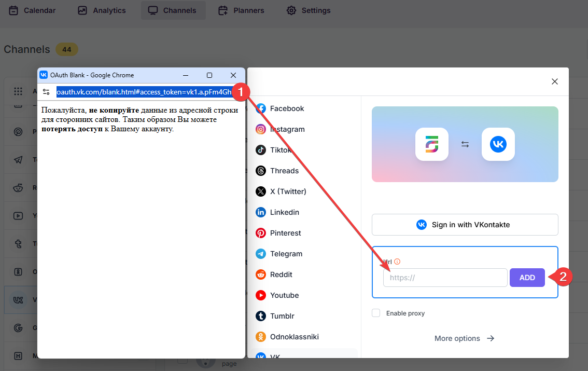Select the Tumblr icon in left sidebar
Screen dimensions: 588x371
tap(18, 244)
